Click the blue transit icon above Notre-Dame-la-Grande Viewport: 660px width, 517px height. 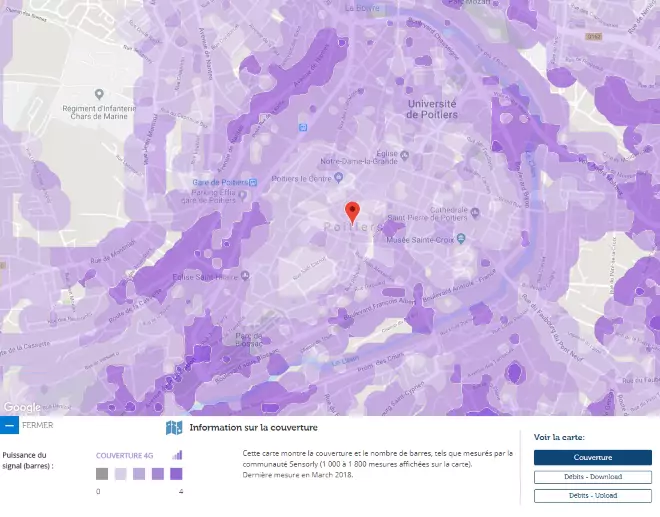[x=303, y=127]
